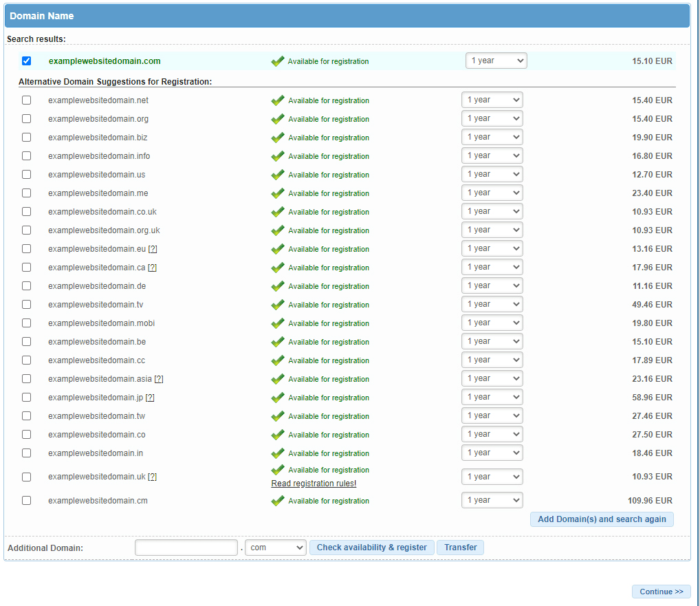Change the registration period for the .in domain
Image resolution: width=700 pixels, height=606 pixels.
[492, 453]
